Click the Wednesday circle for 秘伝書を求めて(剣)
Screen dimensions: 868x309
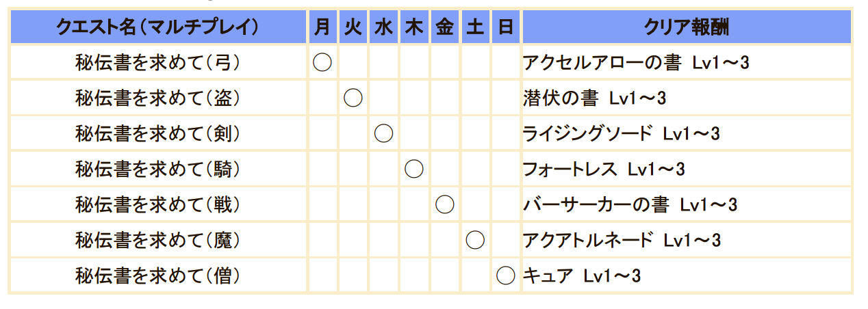[383, 133]
